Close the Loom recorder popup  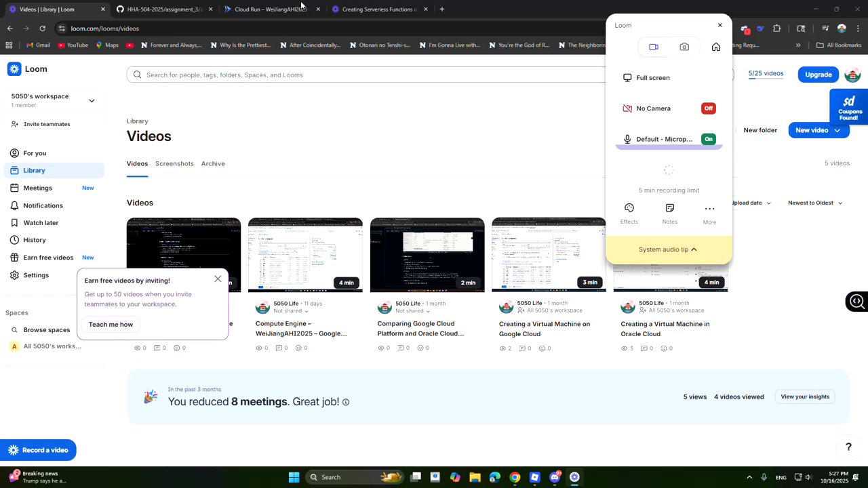720,25
